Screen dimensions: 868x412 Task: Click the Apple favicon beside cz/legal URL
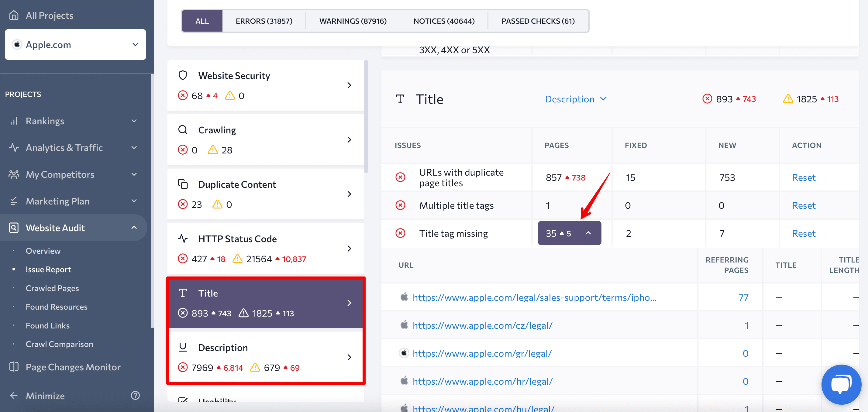[404, 325]
